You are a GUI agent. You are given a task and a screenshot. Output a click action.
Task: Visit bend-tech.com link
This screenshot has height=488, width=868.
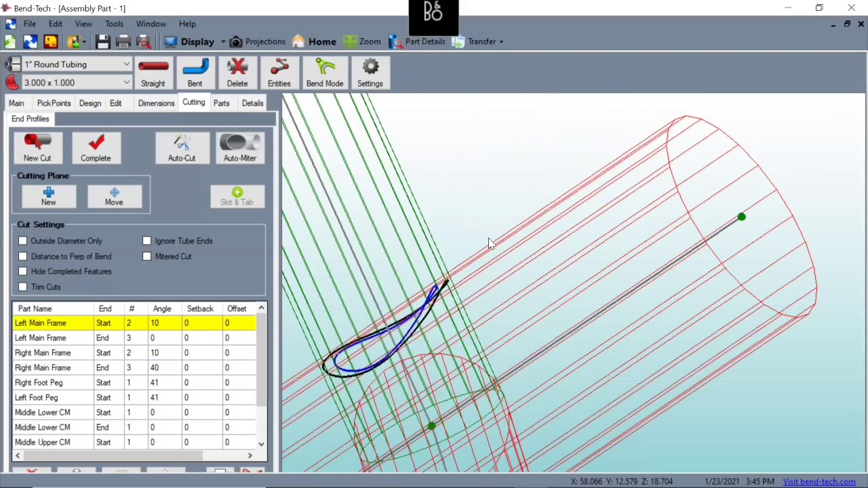[819, 482]
